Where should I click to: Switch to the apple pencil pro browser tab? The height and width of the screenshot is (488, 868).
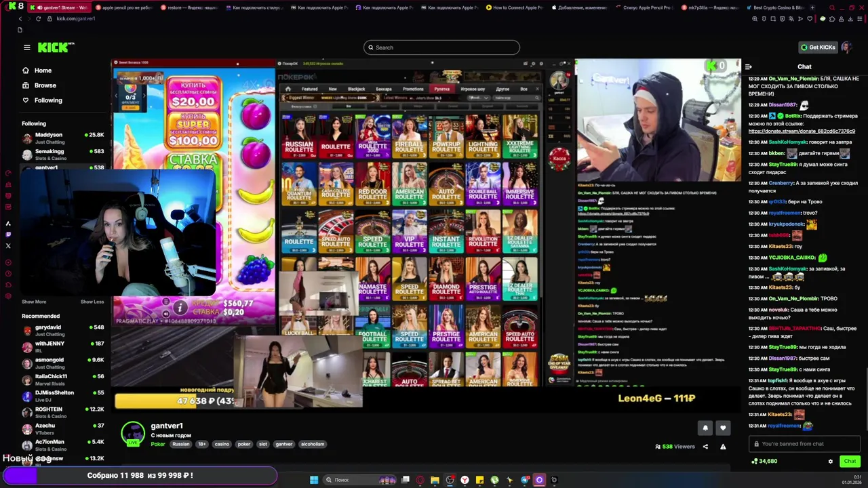click(124, 7)
